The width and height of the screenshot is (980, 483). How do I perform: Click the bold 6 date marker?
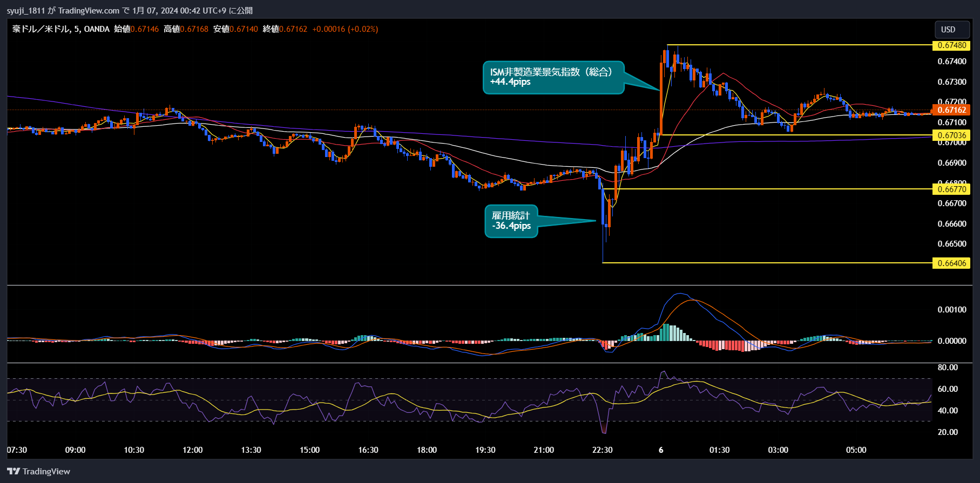tap(661, 450)
